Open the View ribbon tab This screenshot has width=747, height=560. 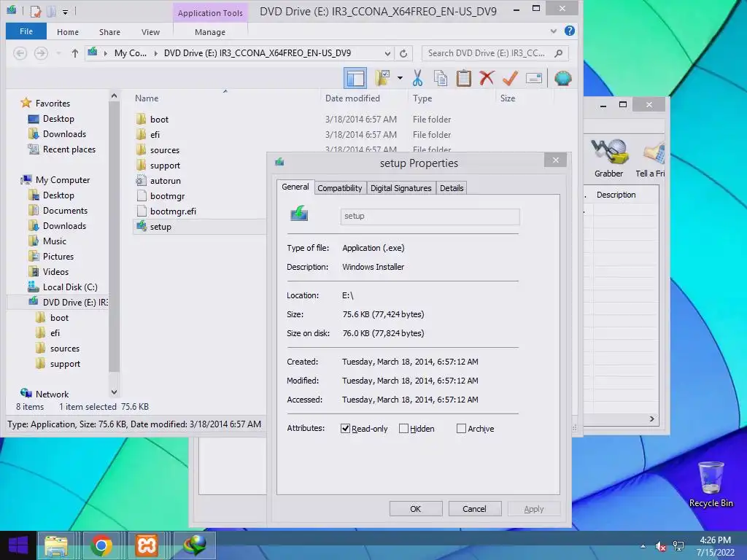coord(150,32)
